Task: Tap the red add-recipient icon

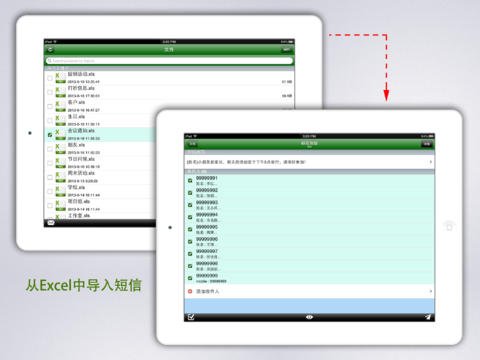Action: 190,291
